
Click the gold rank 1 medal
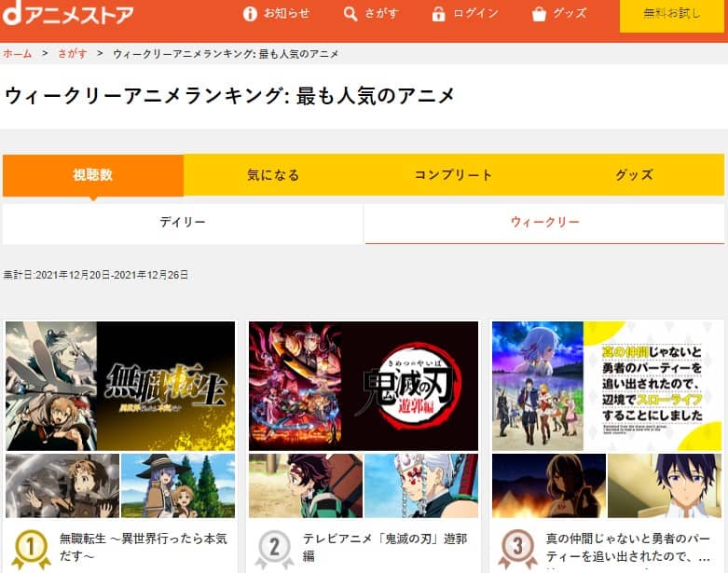tap(30, 548)
